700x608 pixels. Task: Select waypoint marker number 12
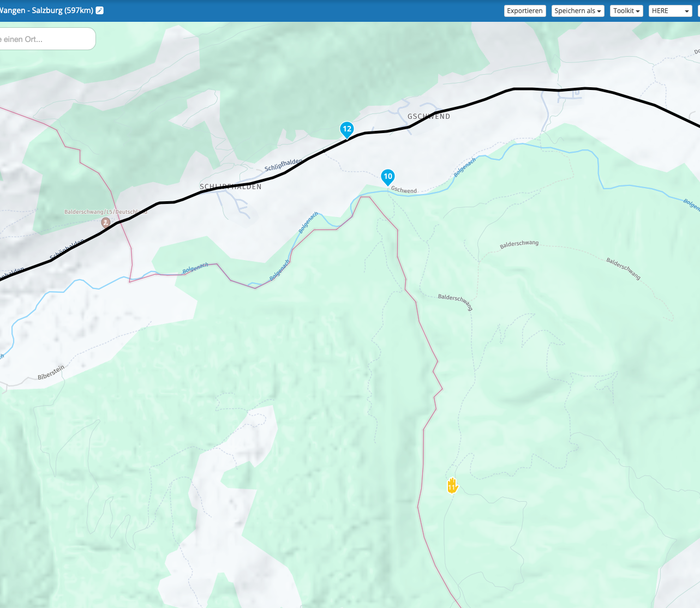pyautogui.click(x=347, y=130)
